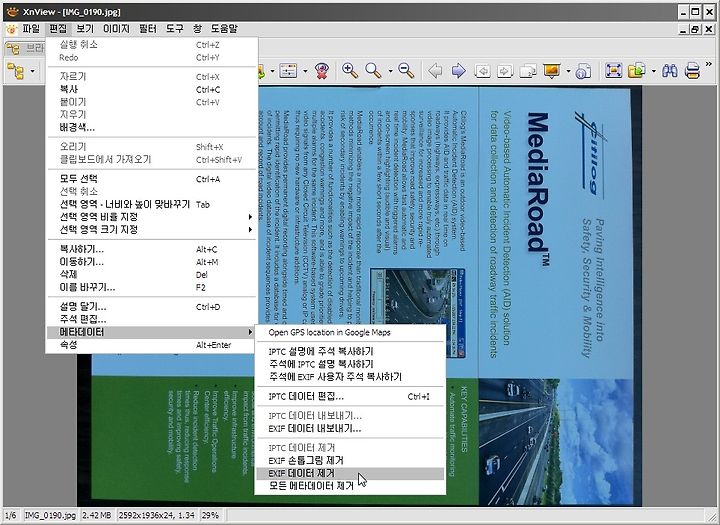Viewport: 720px width, 525px height.
Task: Choose EXIF 데이터 내보내기...
Action: click(x=350, y=428)
